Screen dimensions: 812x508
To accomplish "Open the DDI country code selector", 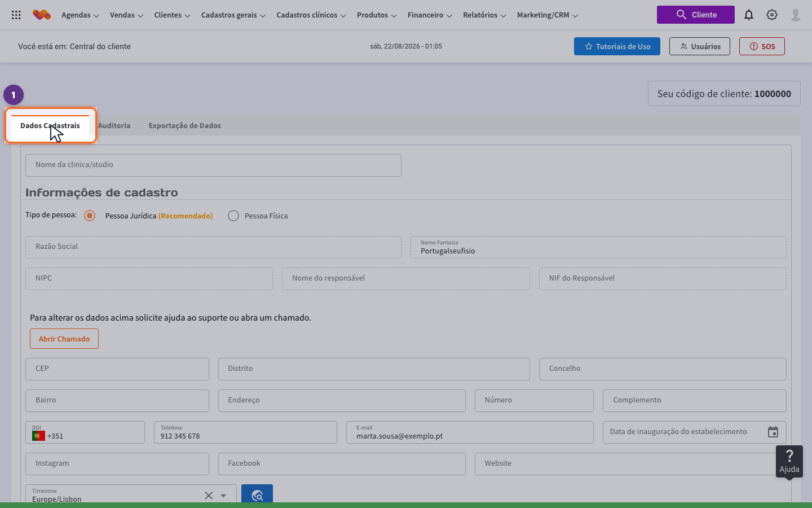I will [85, 432].
